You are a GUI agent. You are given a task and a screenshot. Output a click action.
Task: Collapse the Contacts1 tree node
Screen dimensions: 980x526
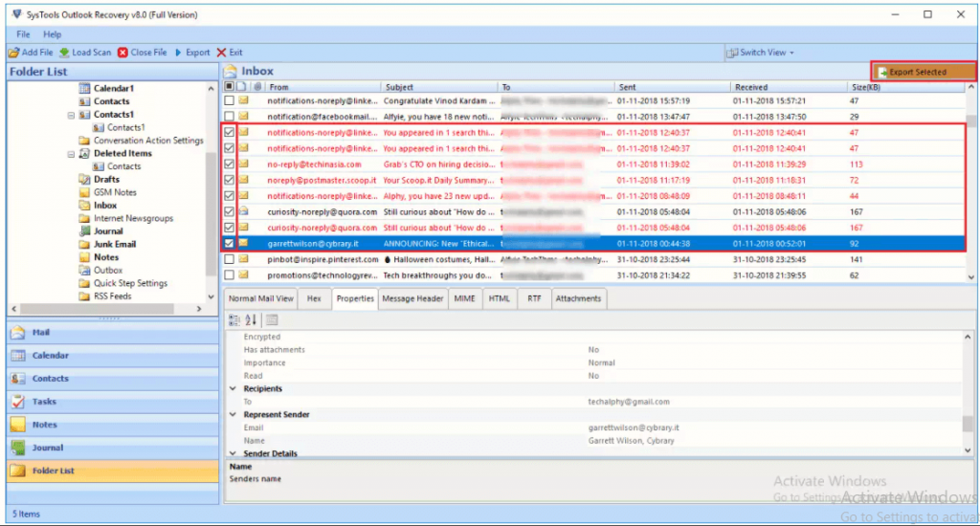tap(71, 115)
